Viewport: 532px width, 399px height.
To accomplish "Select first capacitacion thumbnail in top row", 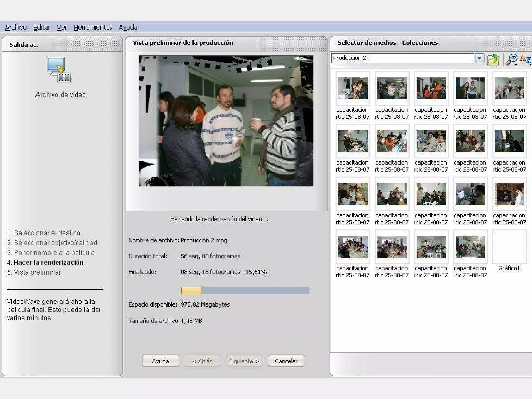I will coord(353,89).
